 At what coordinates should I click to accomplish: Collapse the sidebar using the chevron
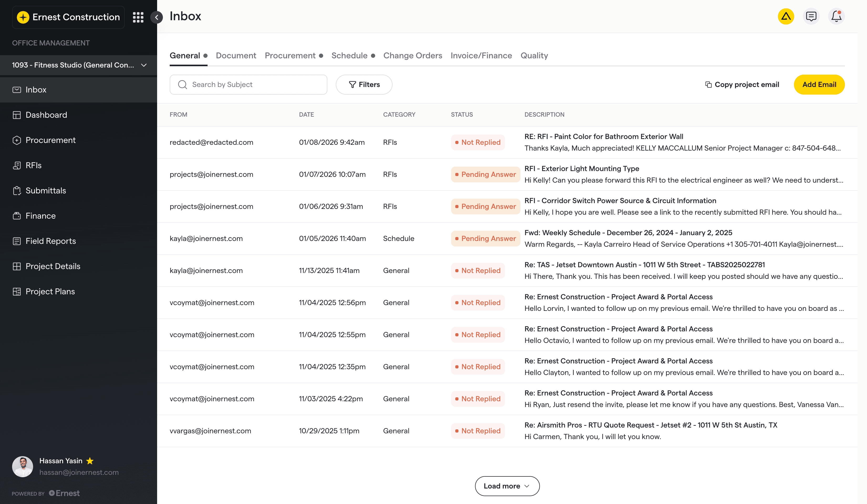coord(157,18)
